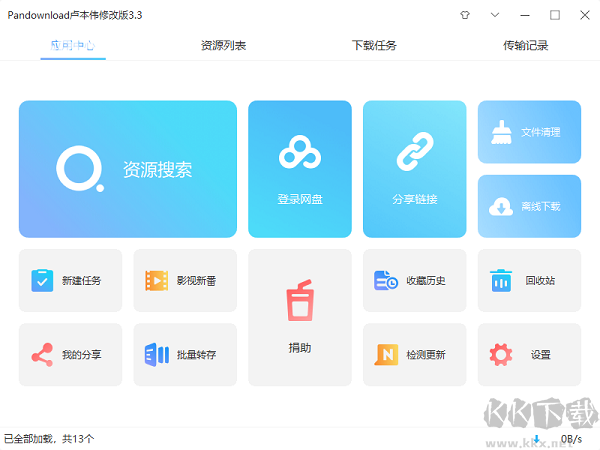The height and width of the screenshot is (450, 600).
Task: Open the 回收站 recycle bin
Action: coord(529,280)
